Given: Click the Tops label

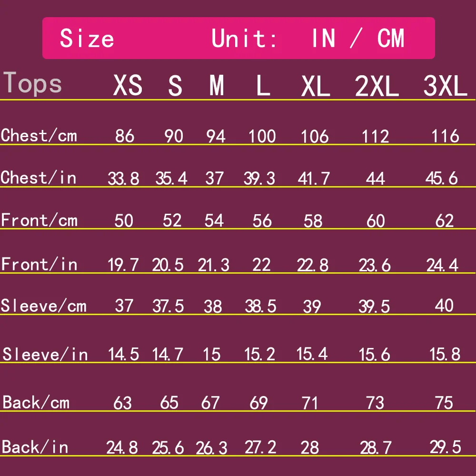Looking at the screenshot, I should [33, 84].
